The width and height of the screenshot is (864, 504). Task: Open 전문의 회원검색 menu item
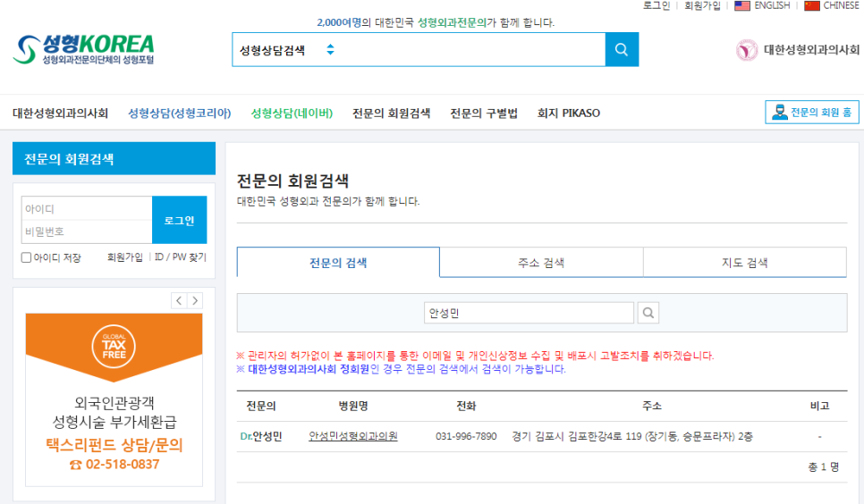[391, 113]
